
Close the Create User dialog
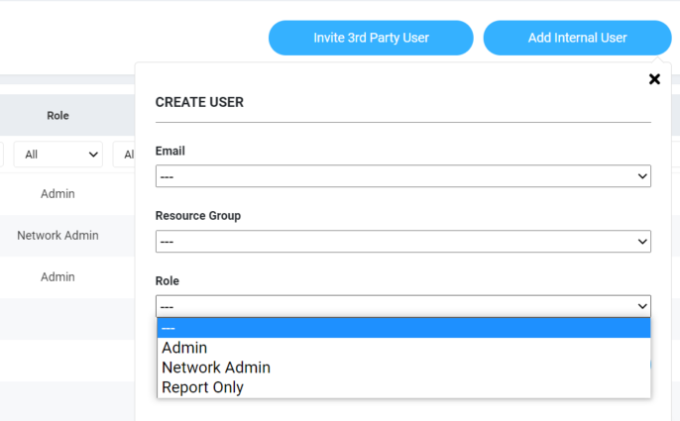tap(654, 79)
